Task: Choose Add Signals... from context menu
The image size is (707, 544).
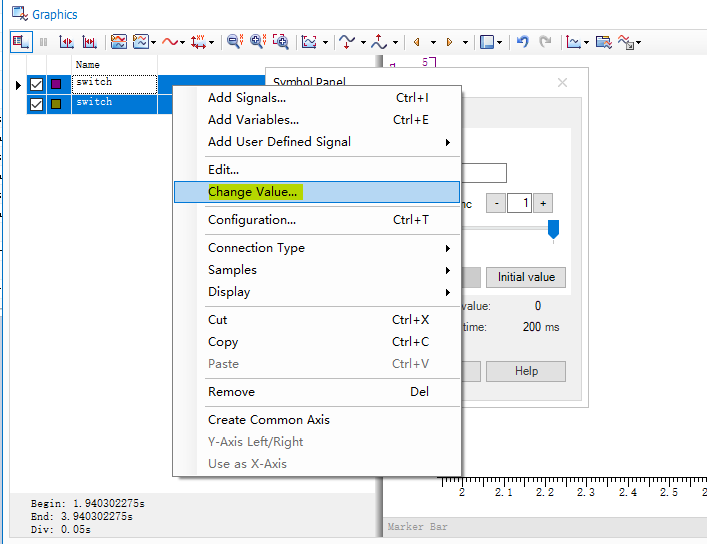Action: pyautogui.click(x=317, y=97)
